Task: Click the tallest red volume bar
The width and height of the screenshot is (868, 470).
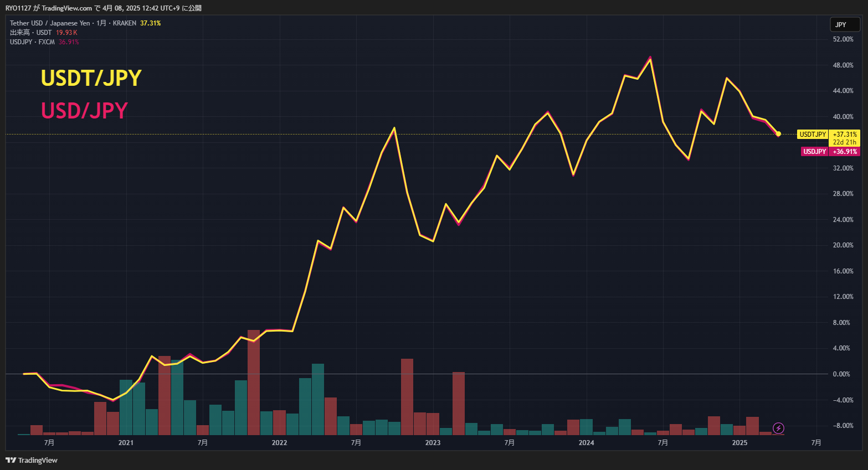Action: 254,382
